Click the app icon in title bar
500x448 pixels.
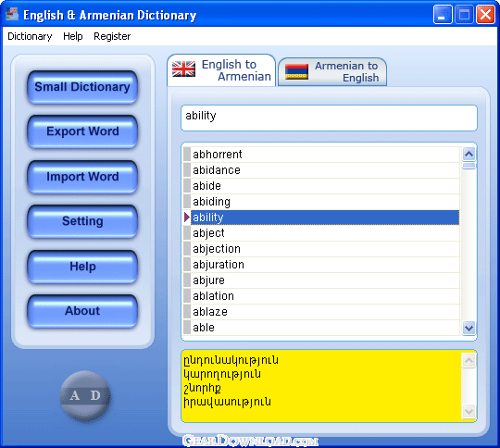(x=12, y=14)
